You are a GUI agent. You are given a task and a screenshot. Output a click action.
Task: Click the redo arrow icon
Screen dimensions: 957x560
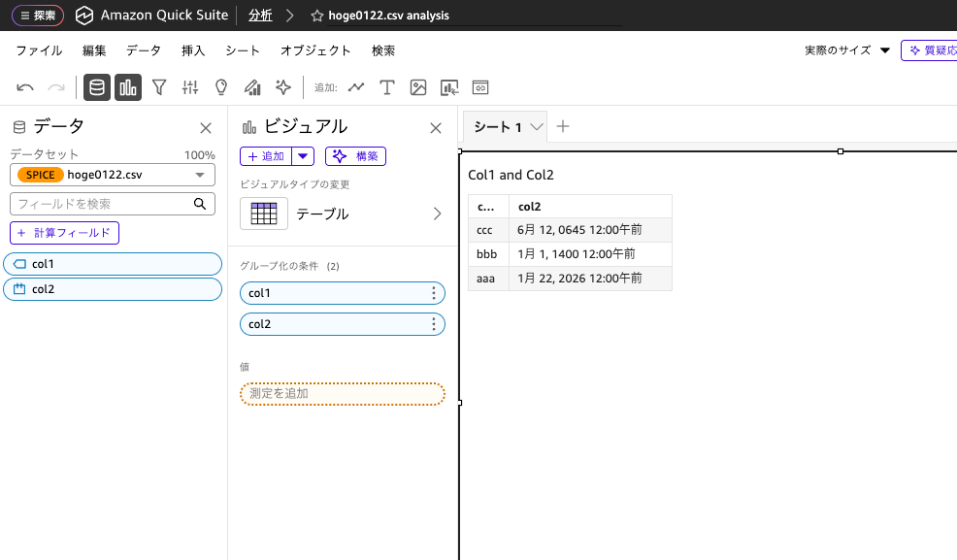point(55,86)
